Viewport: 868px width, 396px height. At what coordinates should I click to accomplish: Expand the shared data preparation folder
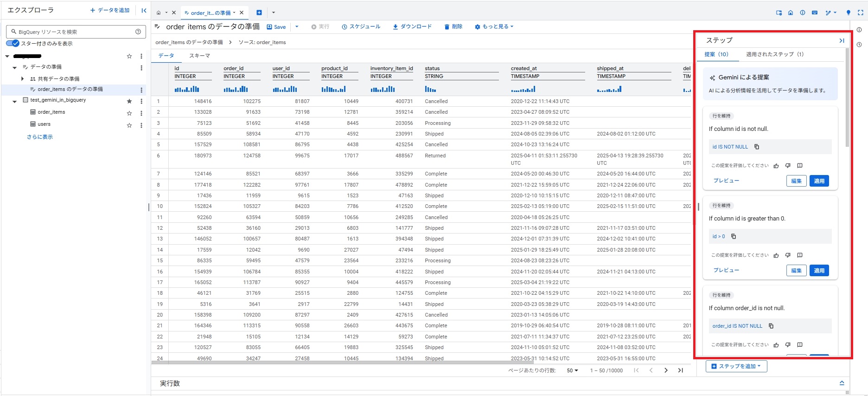click(x=22, y=79)
